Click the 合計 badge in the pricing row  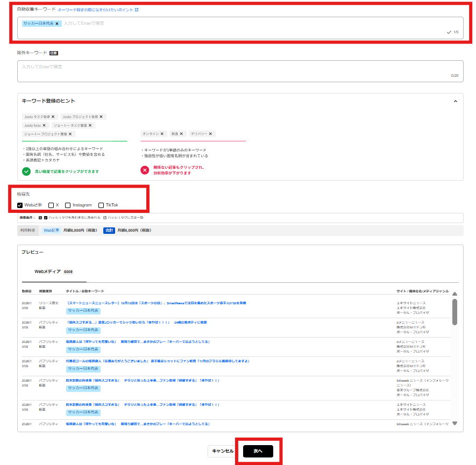pyautogui.click(x=109, y=231)
